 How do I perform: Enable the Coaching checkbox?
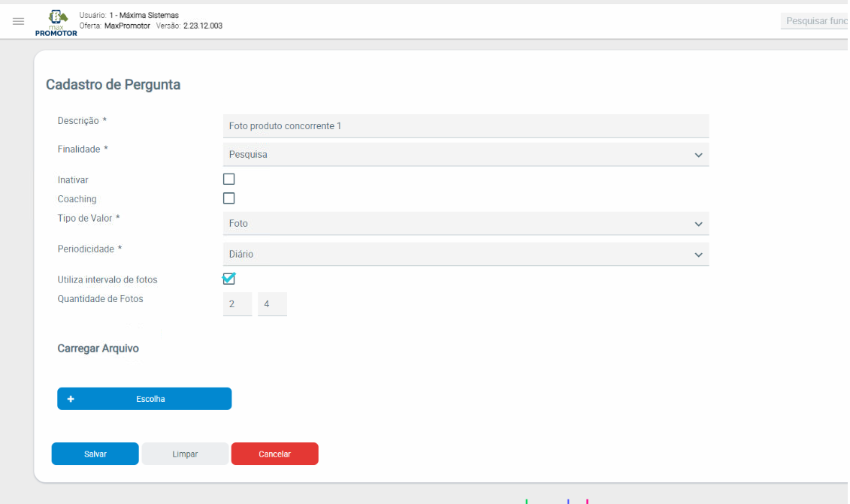228,198
